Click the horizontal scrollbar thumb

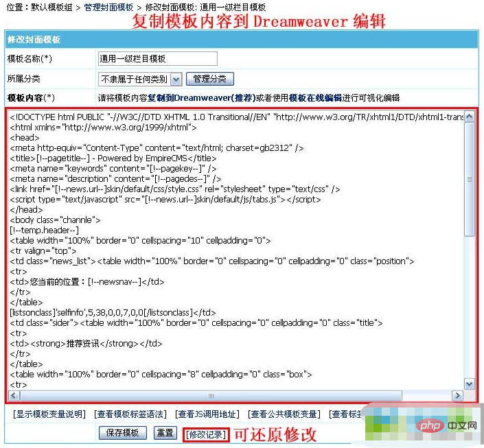tap(211, 395)
